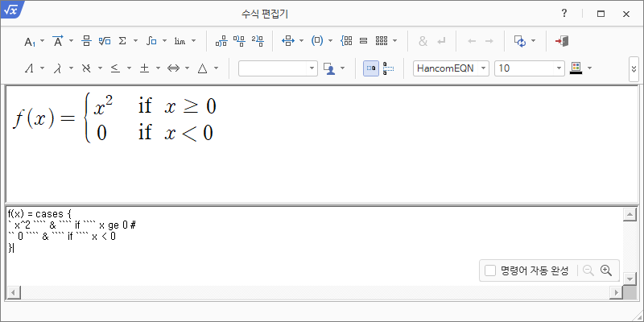644x322 pixels.
Task: Insert a cases brace template
Action: point(347,41)
